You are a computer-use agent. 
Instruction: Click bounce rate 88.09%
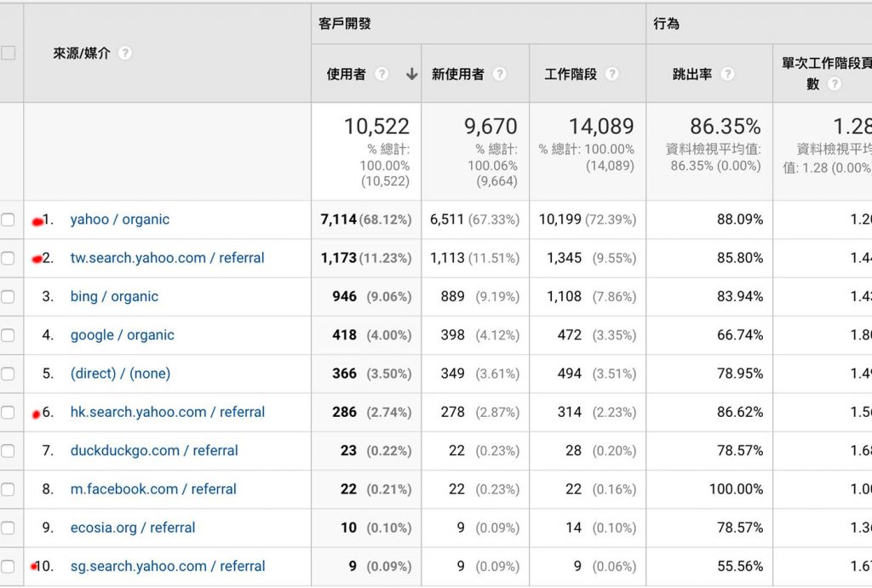click(740, 220)
